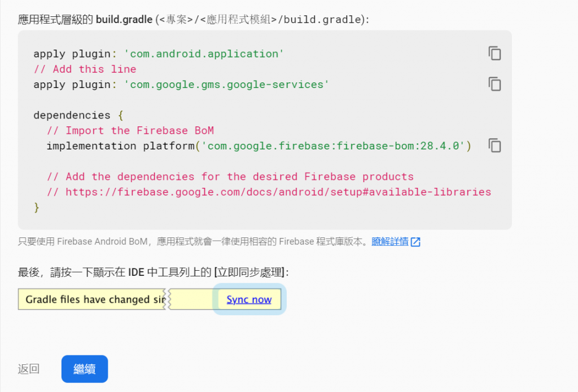Click the bold build.gradle heading text

click(124, 20)
